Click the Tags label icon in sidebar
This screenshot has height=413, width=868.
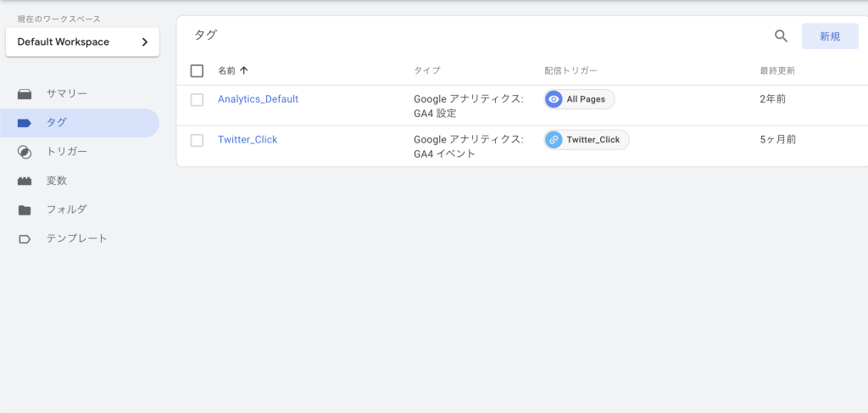click(25, 123)
